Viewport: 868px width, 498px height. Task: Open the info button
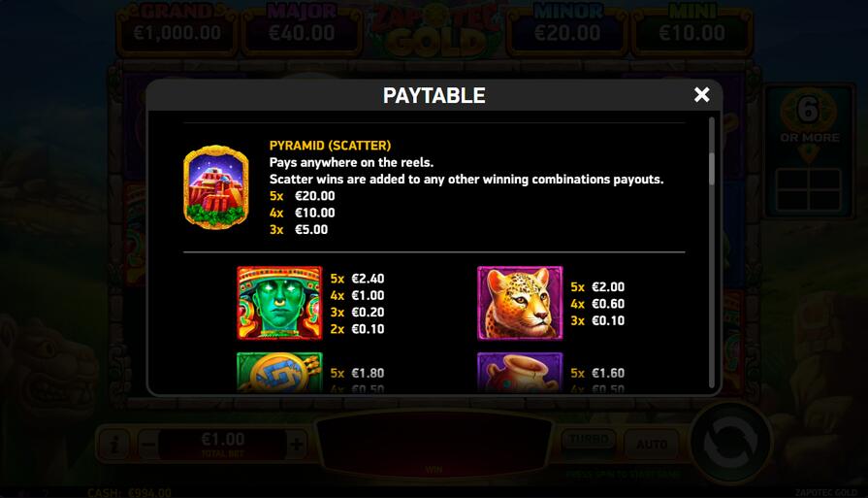(x=114, y=445)
